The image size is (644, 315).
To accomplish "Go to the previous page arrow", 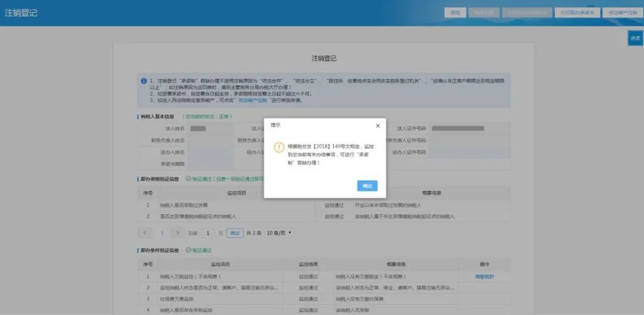I will 145,233.
